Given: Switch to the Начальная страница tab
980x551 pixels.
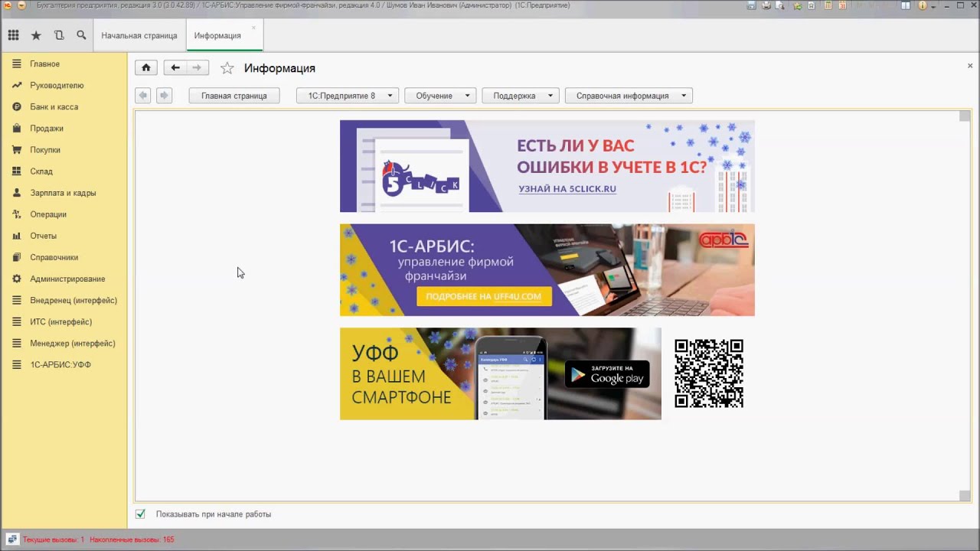Looking at the screenshot, I should 139,35.
